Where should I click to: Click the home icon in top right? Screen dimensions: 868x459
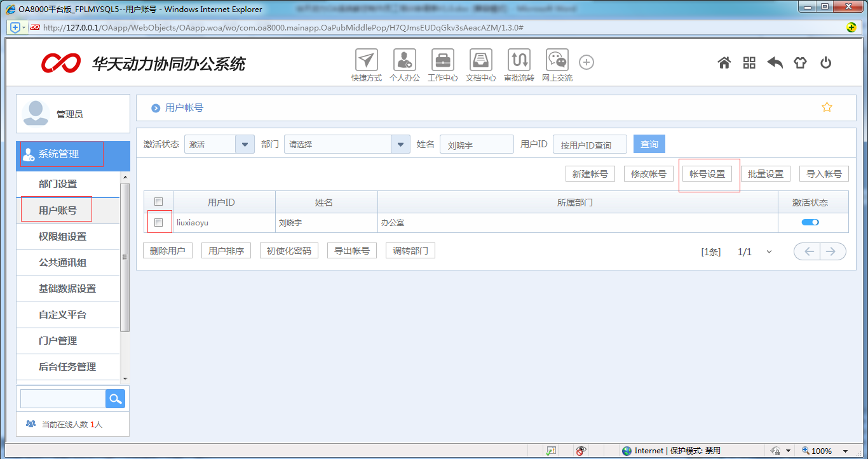pyautogui.click(x=724, y=62)
